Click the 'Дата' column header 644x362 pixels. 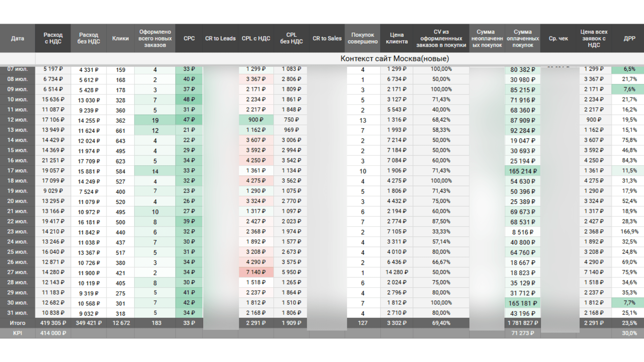17,39
